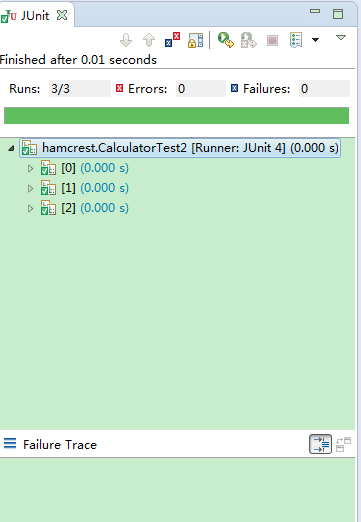Click the red Errors icon
The image size is (361, 522).
pos(119,88)
